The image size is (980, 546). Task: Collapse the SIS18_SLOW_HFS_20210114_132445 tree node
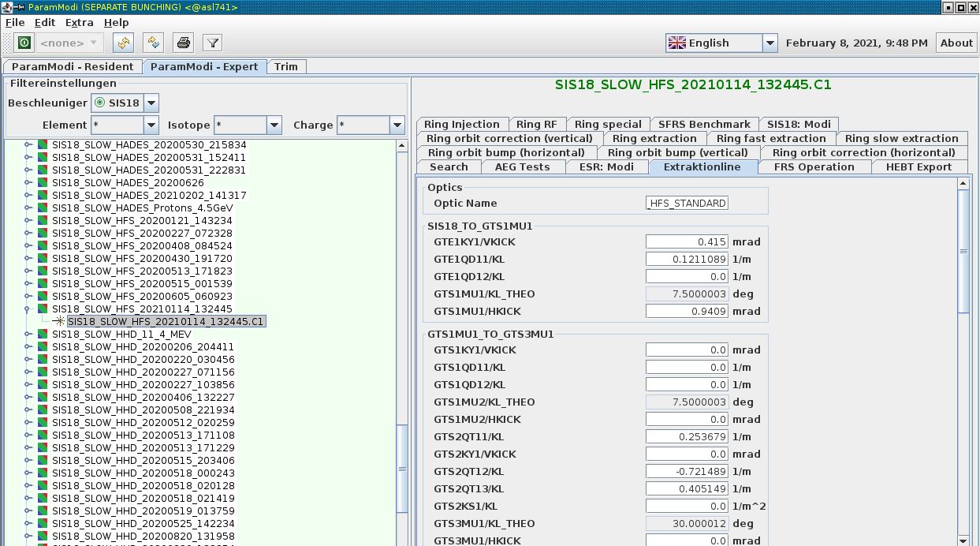(28, 309)
